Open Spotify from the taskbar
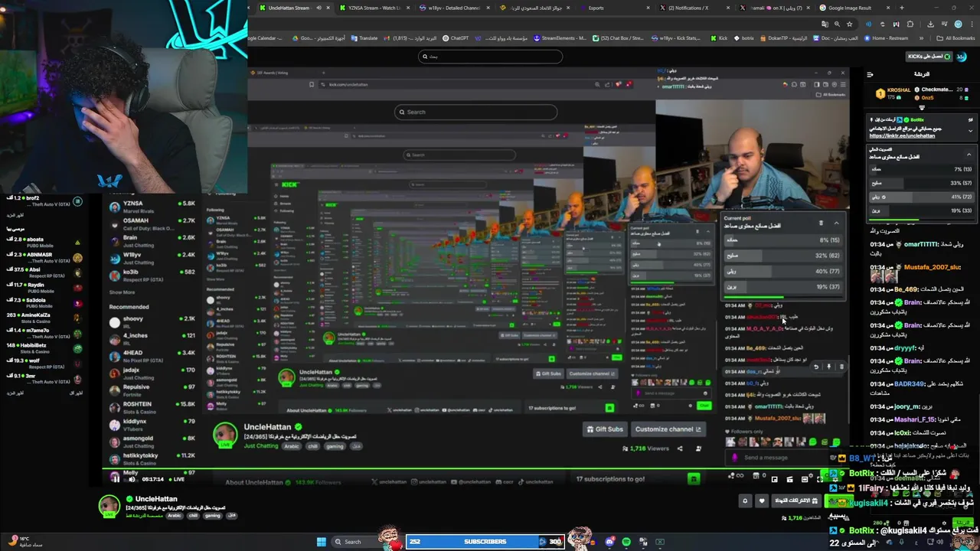 point(626,542)
